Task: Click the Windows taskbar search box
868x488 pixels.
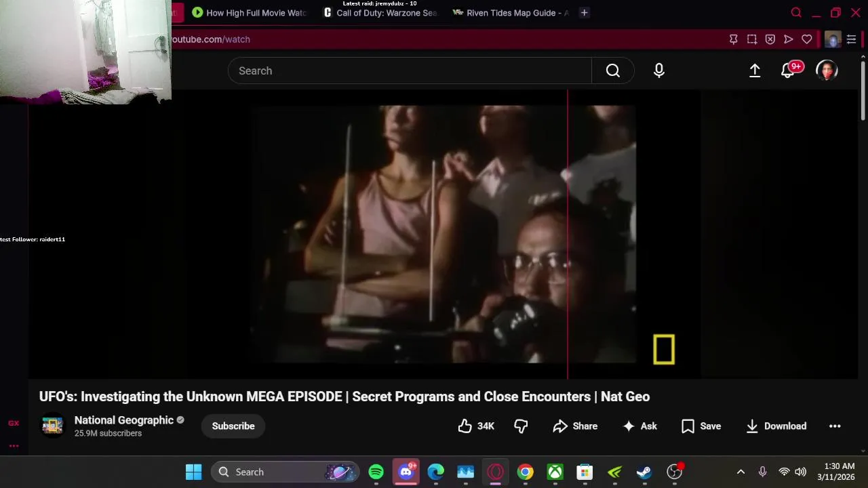Action: tap(283, 472)
